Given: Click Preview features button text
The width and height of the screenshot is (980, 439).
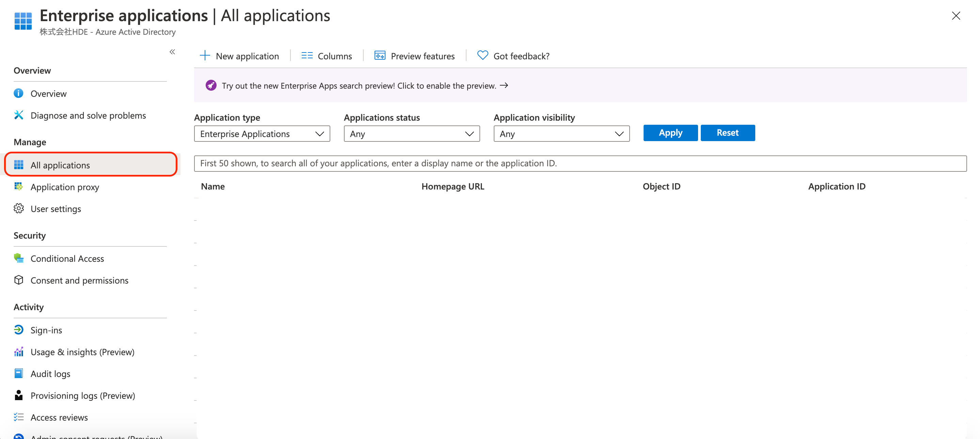Looking at the screenshot, I should (x=423, y=56).
